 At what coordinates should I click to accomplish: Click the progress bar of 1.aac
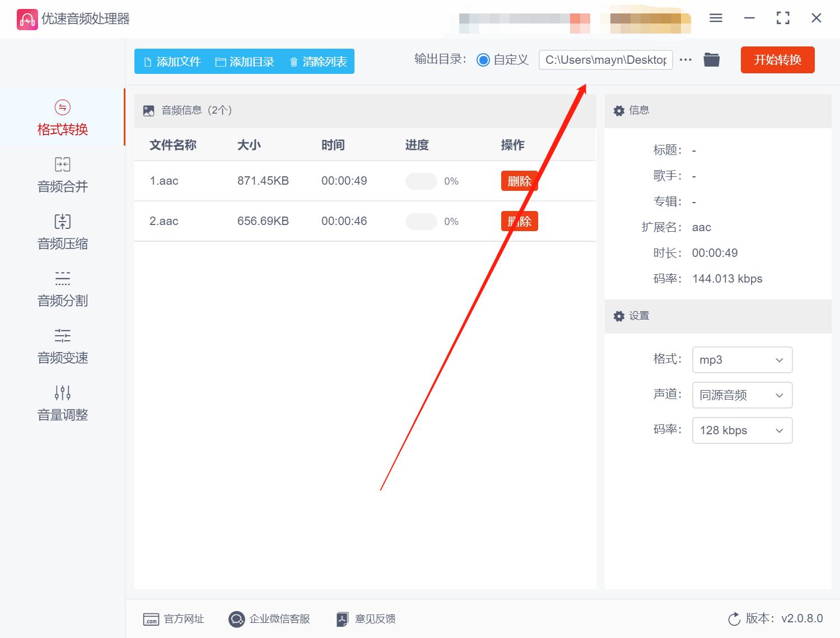coord(421,181)
